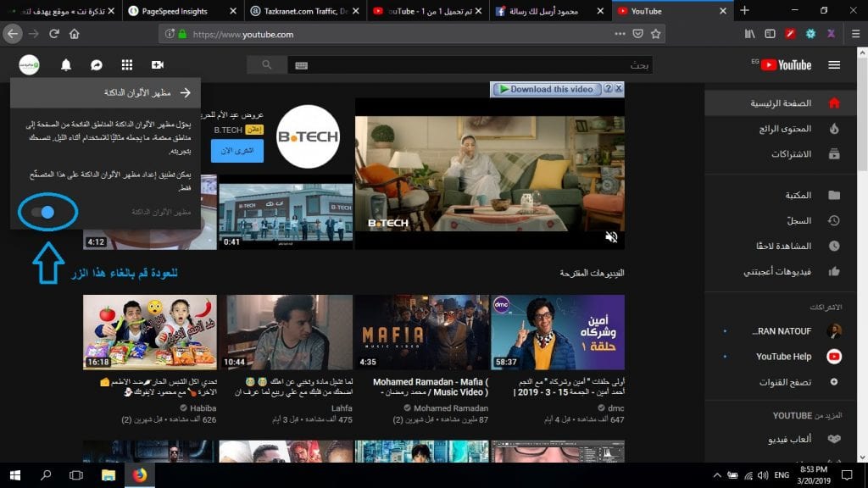Focus the YouTube search field

(470, 65)
